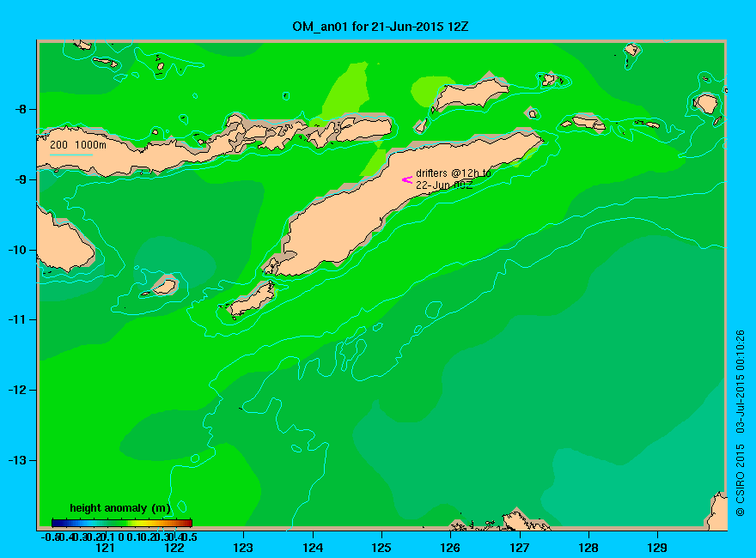Image resolution: width=756 pixels, height=558 pixels.
Task: Click the 121 longitude axis label
Action: tap(105, 548)
